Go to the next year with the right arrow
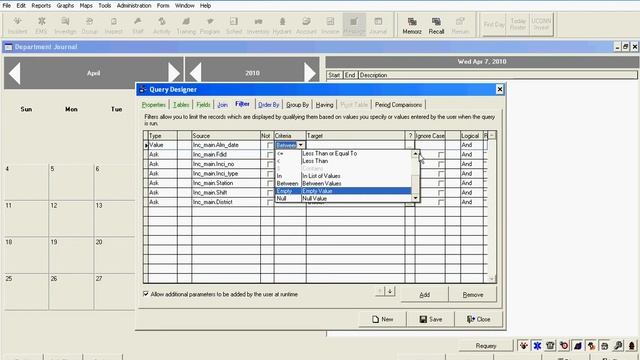 tap(310, 73)
